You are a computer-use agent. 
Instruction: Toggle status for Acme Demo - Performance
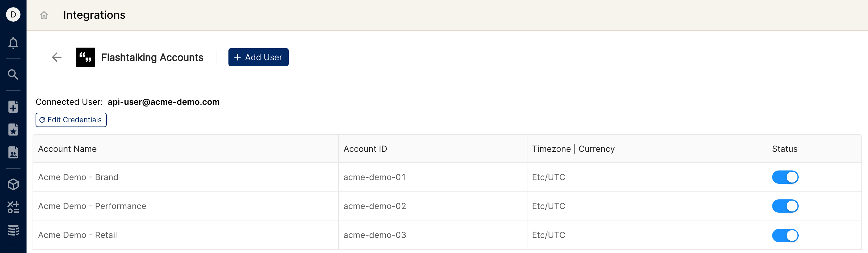coord(785,206)
